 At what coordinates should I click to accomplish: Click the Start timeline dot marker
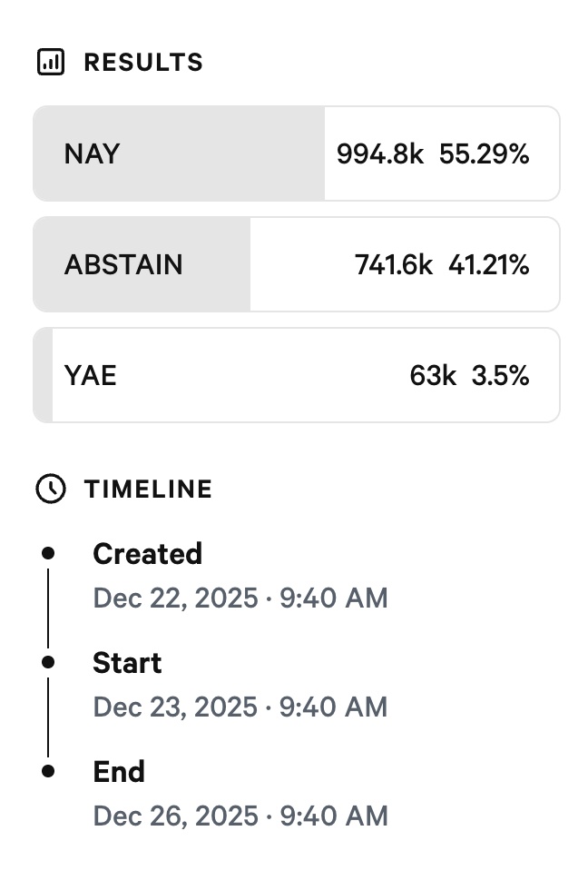click(x=48, y=662)
